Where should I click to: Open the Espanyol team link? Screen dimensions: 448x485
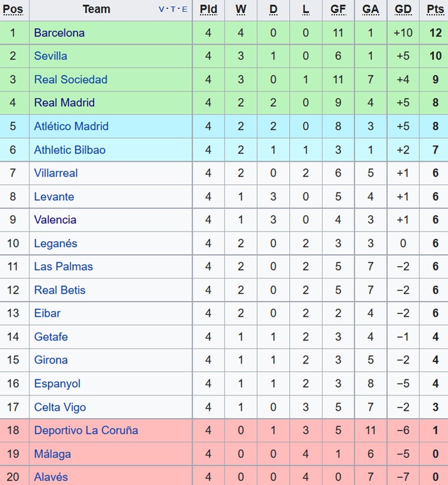(x=57, y=383)
